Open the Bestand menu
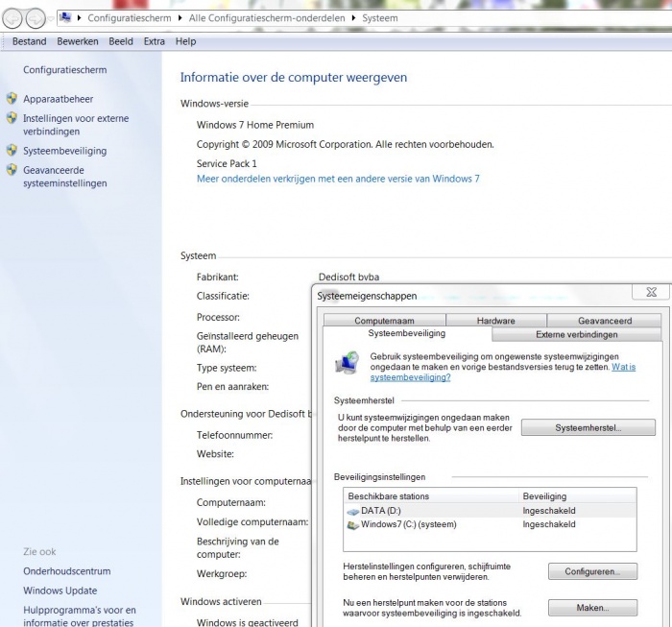The width and height of the screenshot is (672, 627). pos(29,41)
